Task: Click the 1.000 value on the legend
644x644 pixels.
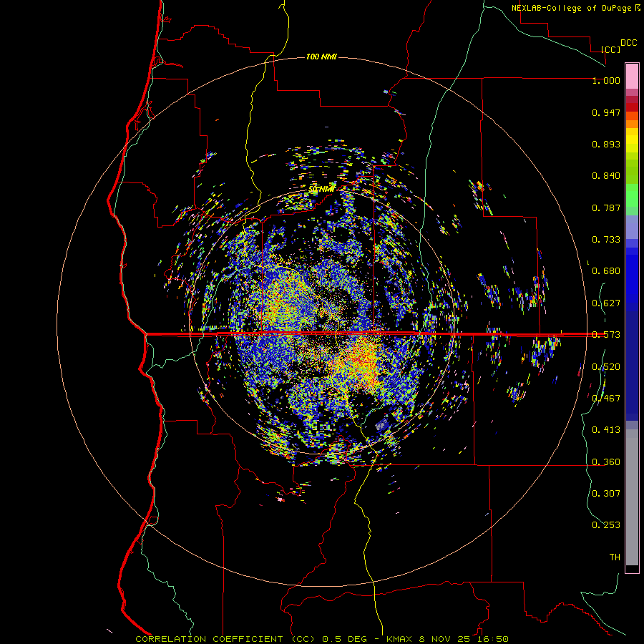Action: click(x=606, y=80)
